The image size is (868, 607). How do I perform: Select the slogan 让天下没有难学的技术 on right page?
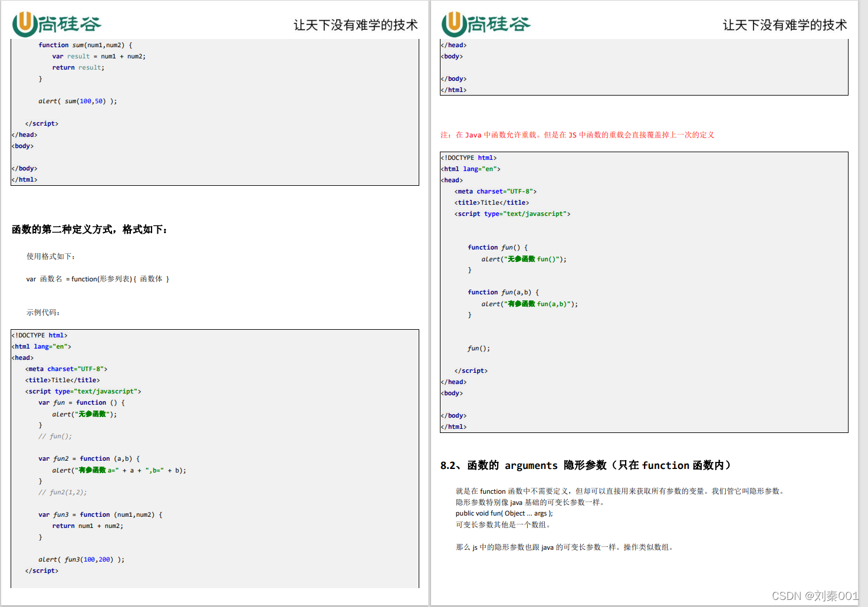point(785,25)
